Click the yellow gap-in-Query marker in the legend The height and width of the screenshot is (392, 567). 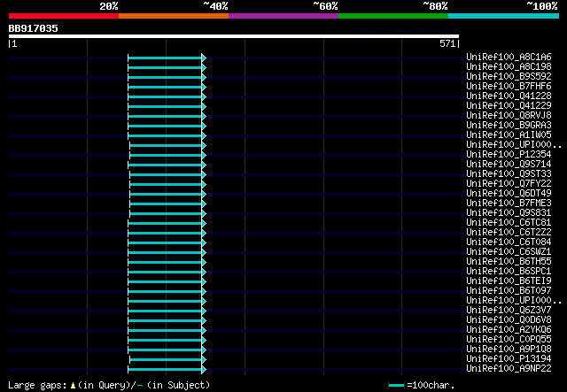(x=73, y=386)
